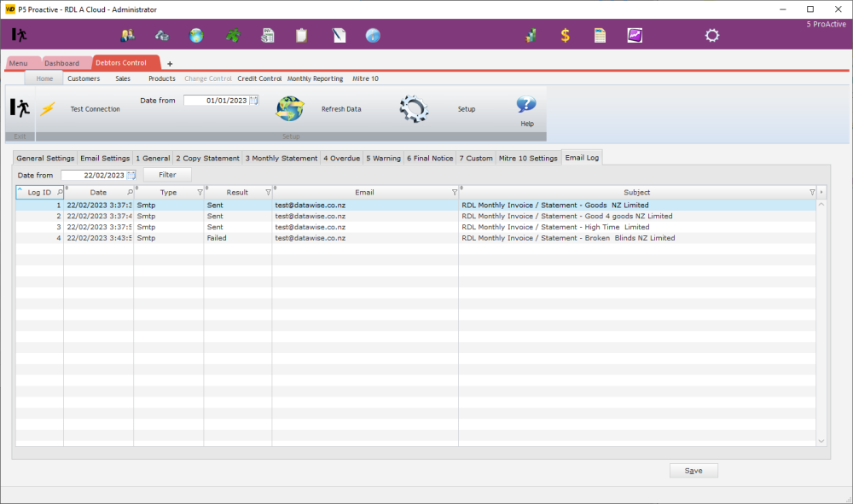Image resolution: width=853 pixels, height=504 pixels.
Task: Open the Mitre 10 Settings tab
Action: pos(528,159)
